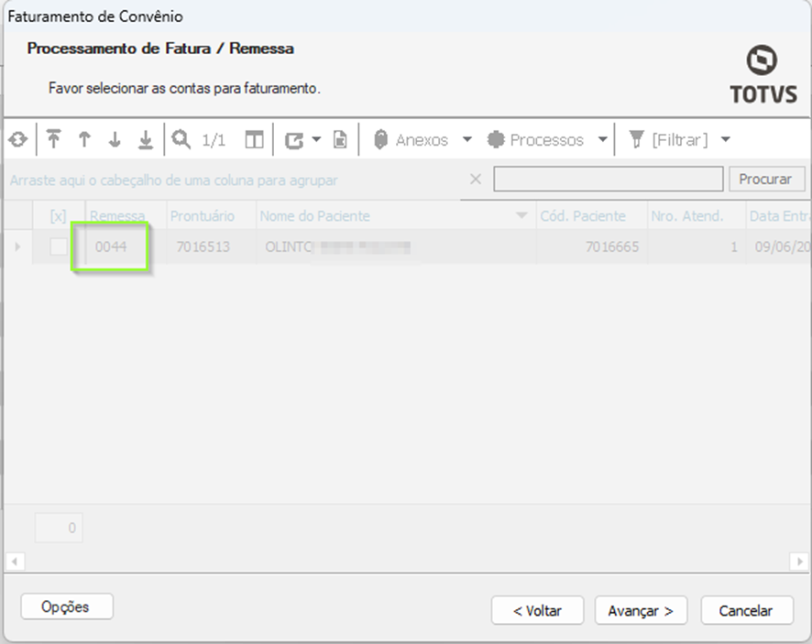Click the Nro. Atend. column header
Image resolution: width=812 pixels, height=644 pixels.
pyautogui.click(x=696, y=216)
